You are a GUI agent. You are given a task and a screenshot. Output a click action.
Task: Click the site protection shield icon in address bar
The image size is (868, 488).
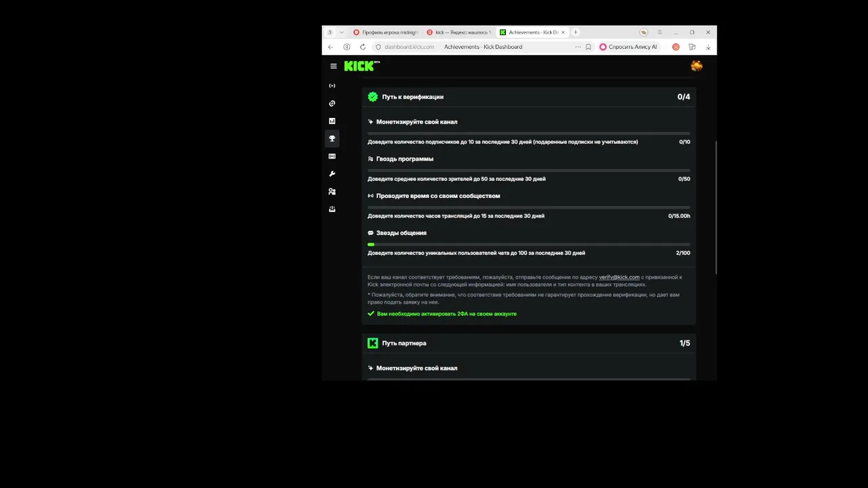click(378, 47)
